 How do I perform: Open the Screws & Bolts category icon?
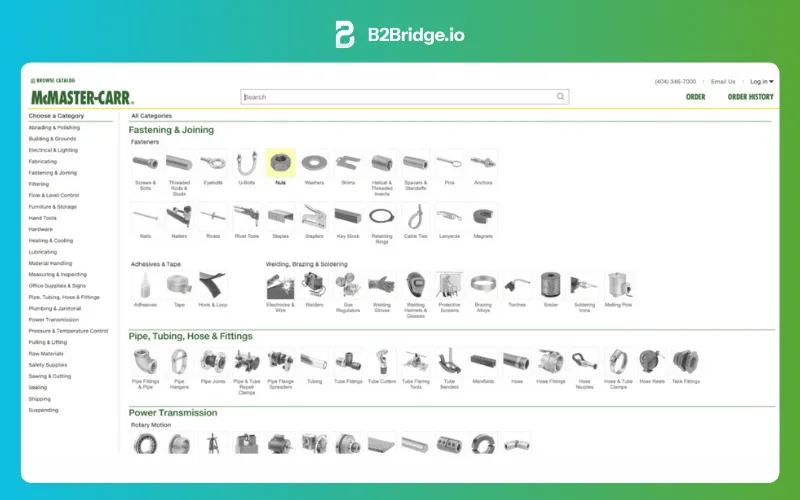point(145,163)
